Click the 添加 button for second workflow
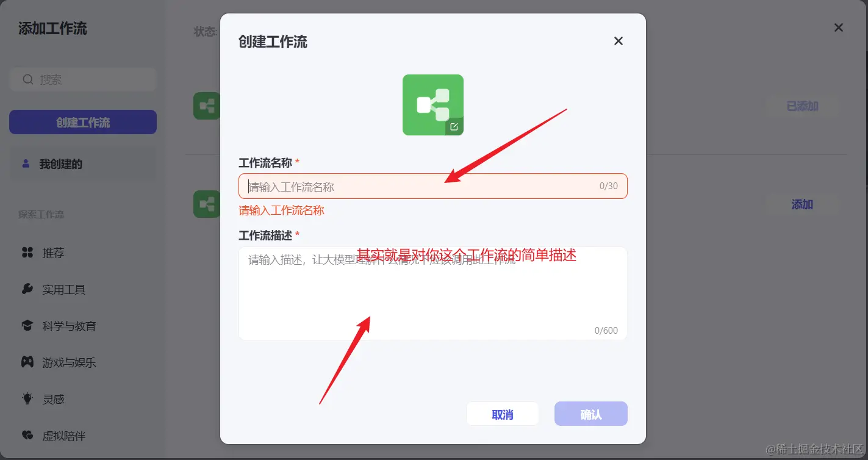868x460 pixels. (802, 204)
